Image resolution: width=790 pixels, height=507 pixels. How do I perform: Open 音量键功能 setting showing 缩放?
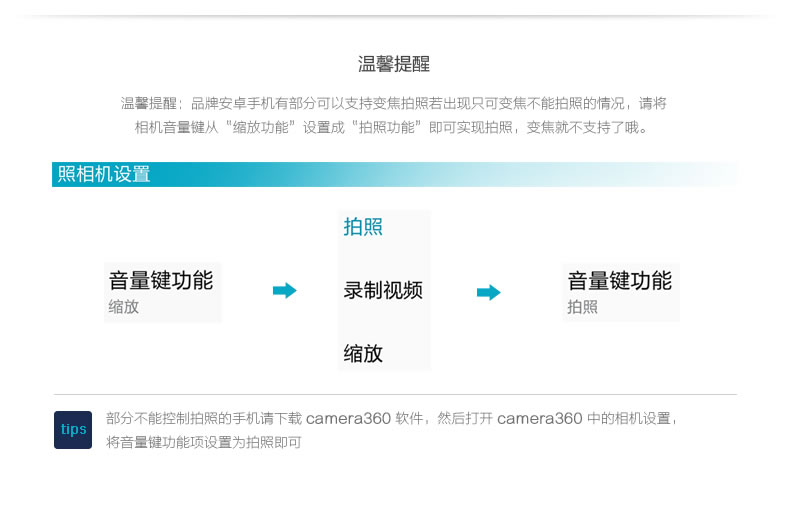[162, 292]
